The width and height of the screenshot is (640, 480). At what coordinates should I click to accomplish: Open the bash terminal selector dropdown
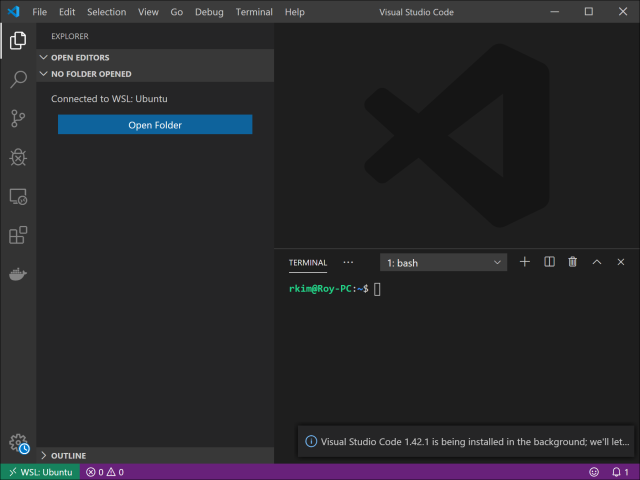[444, 262]
